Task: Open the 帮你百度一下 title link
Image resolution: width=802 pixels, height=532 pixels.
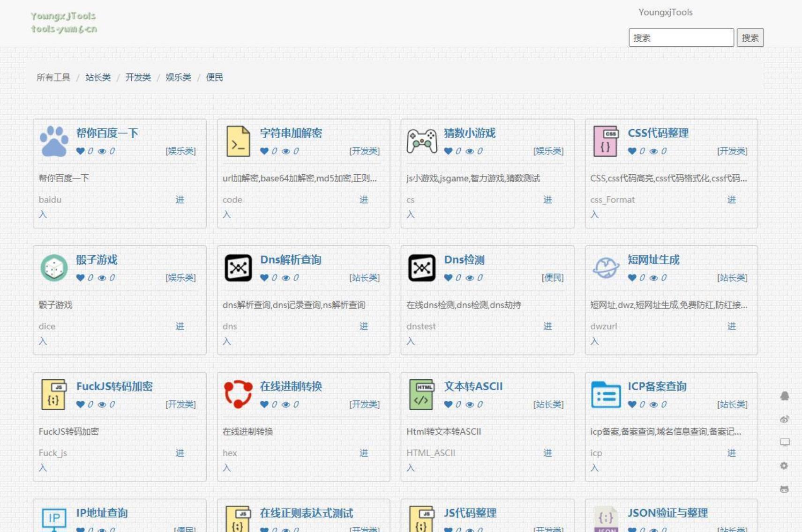Action: (x=107, y=133)
